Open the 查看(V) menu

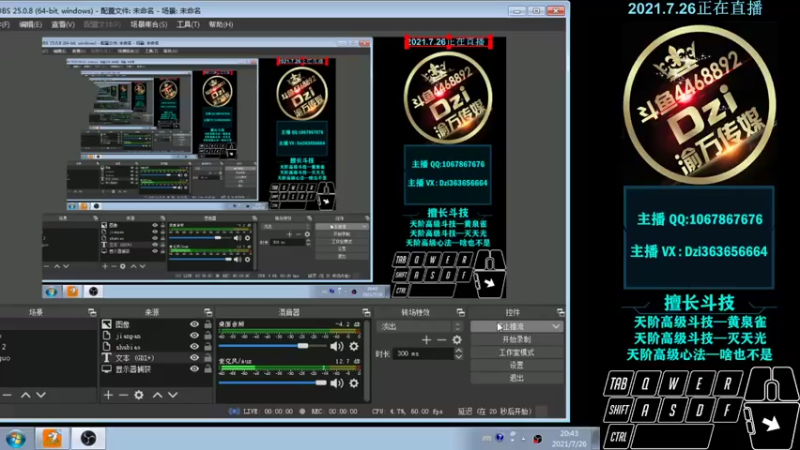coord(63,24)
